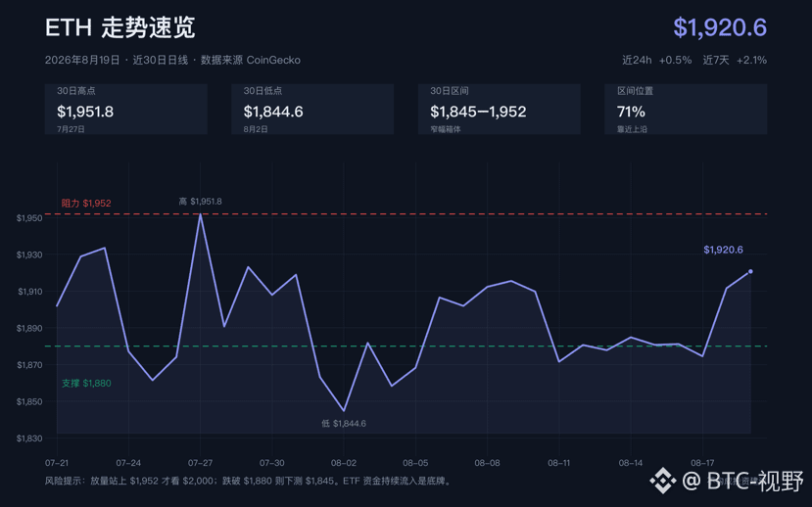This screenshot has height=507, width=812.
Task: Click the $1,930 y-axis label
Action: (29, 255)
